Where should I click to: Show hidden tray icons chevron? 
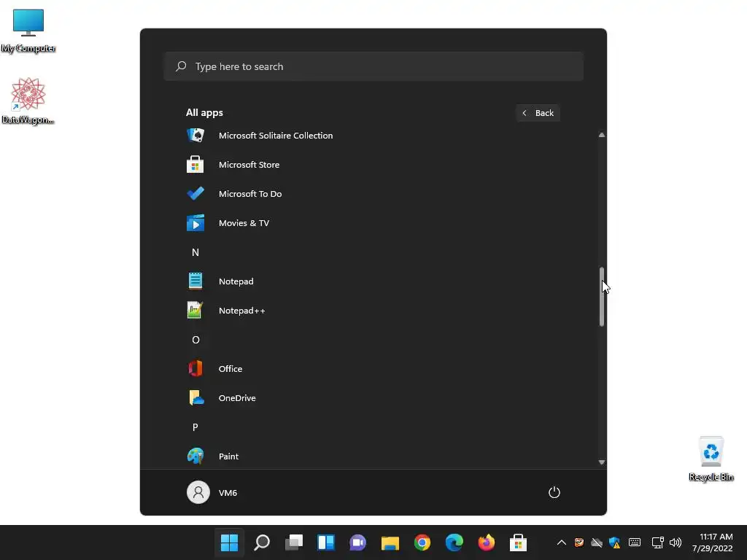pyautogui.click(x=562, y=542)
